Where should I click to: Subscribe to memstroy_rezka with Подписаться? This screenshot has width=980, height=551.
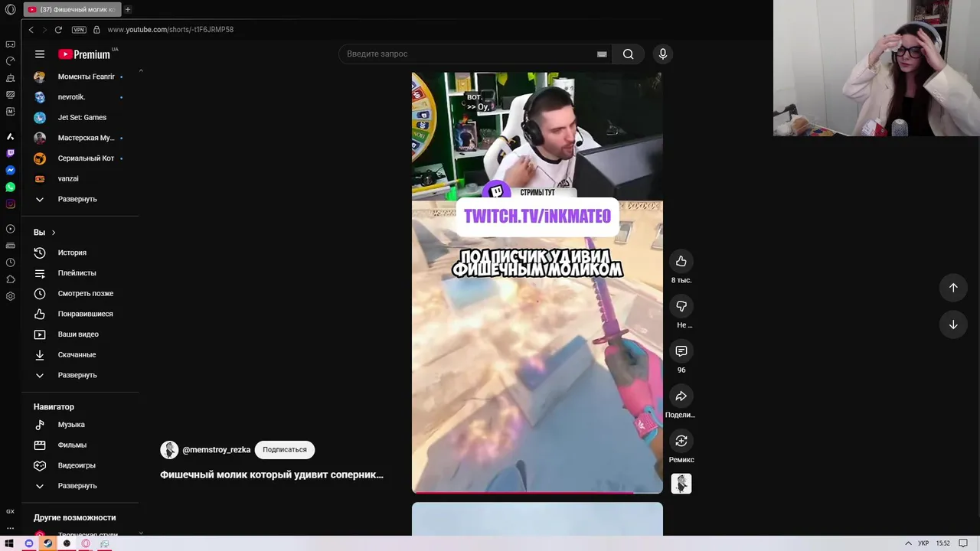(x=285, y=450)
